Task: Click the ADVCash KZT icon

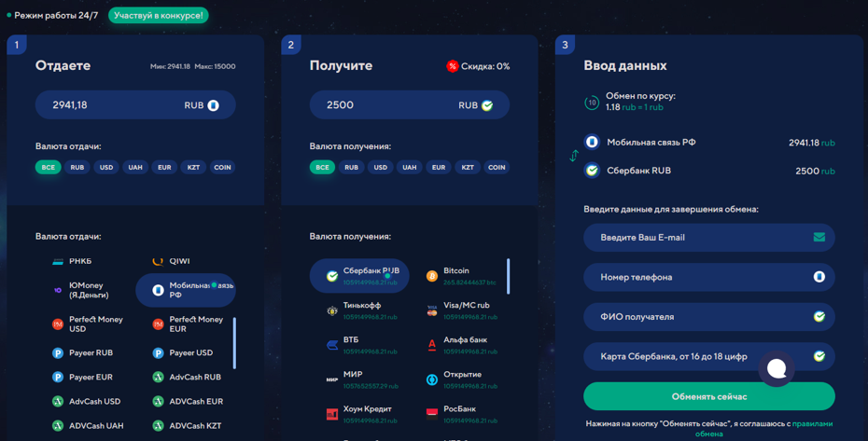Action: (x=158, y=426)
